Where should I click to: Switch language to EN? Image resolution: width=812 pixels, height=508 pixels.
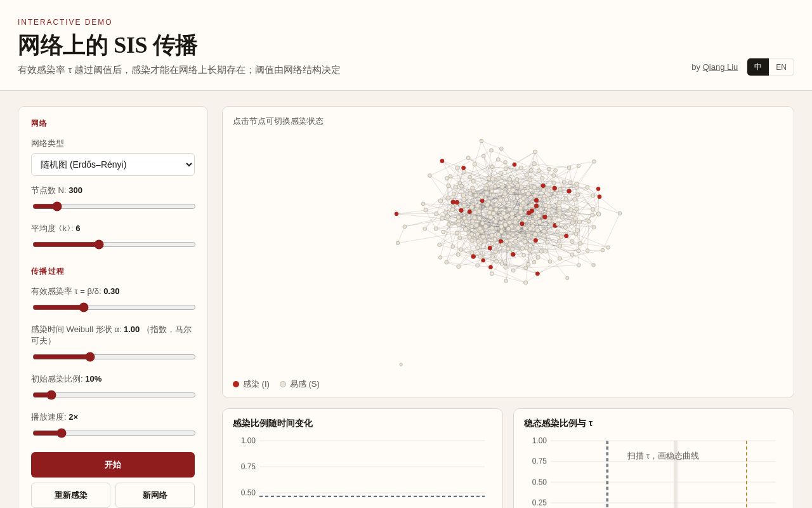[781, 67]
